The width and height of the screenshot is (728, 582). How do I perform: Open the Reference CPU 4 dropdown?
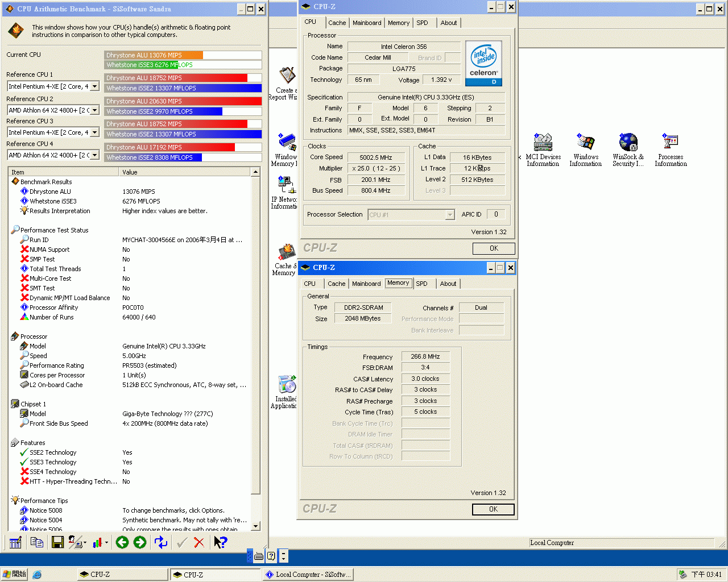(94, 155)
